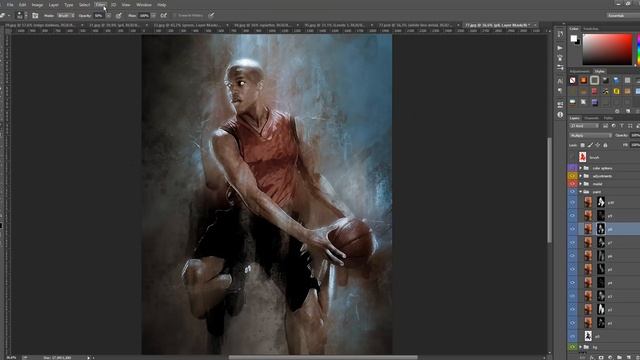Open the Opacity slider arrow in options bar
640x360 pixels.
click(108, 16)
